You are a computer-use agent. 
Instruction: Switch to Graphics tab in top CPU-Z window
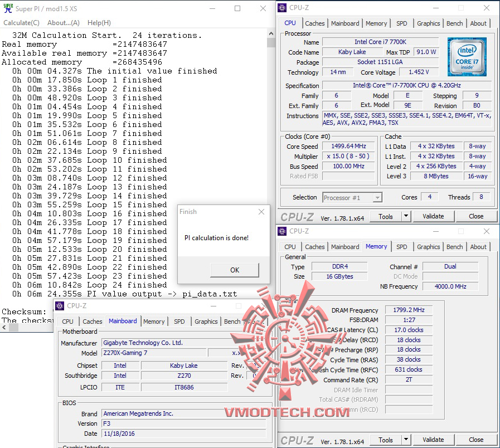pos(428,23)
